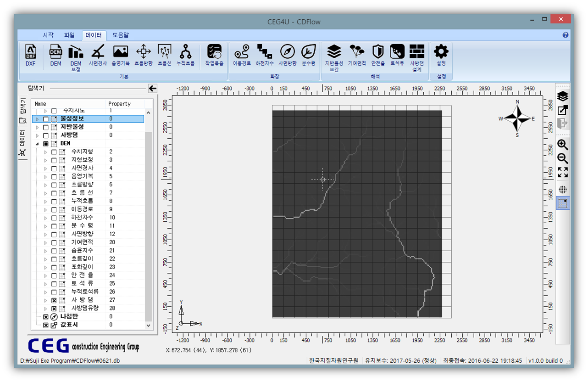Click the layers icon in right toolbar
This screenshot has width=588, height=382.
(563, 96)
